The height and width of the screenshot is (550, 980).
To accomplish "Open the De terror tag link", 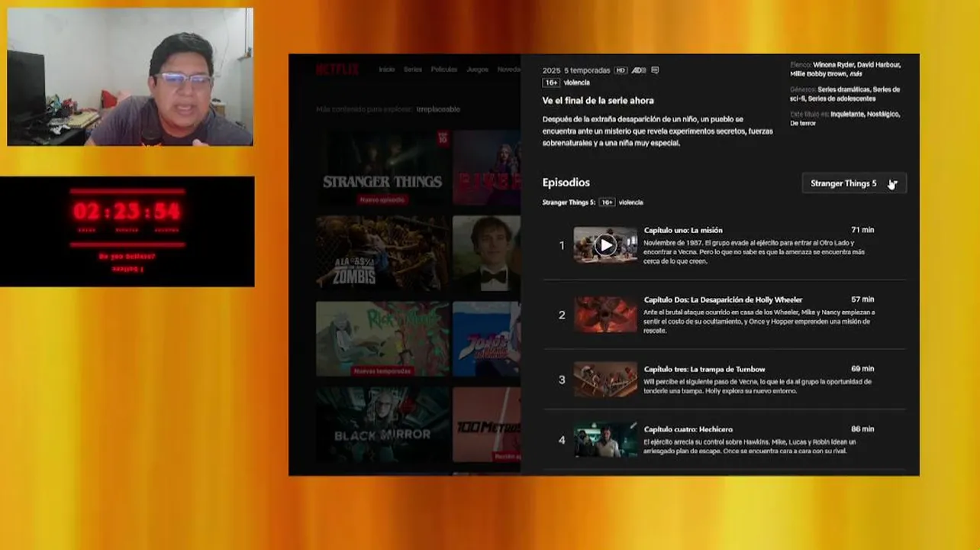I will click(803, 123).
